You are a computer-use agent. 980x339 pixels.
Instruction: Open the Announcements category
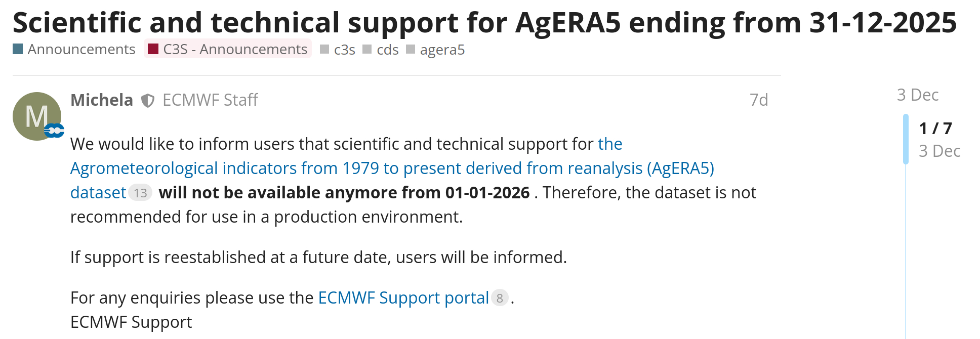[x=81, y=49]
